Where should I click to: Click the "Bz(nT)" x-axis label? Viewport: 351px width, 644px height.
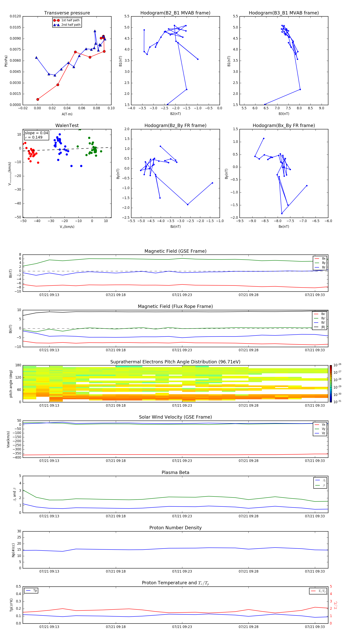[x=175, y=227]
